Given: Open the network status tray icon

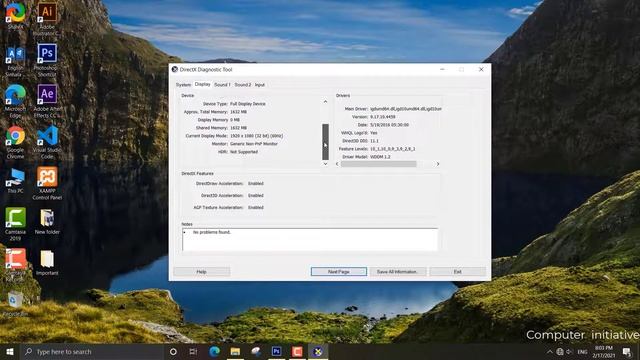Looking at the screenshot, I should pyautogui.click(x=560, y=351).
